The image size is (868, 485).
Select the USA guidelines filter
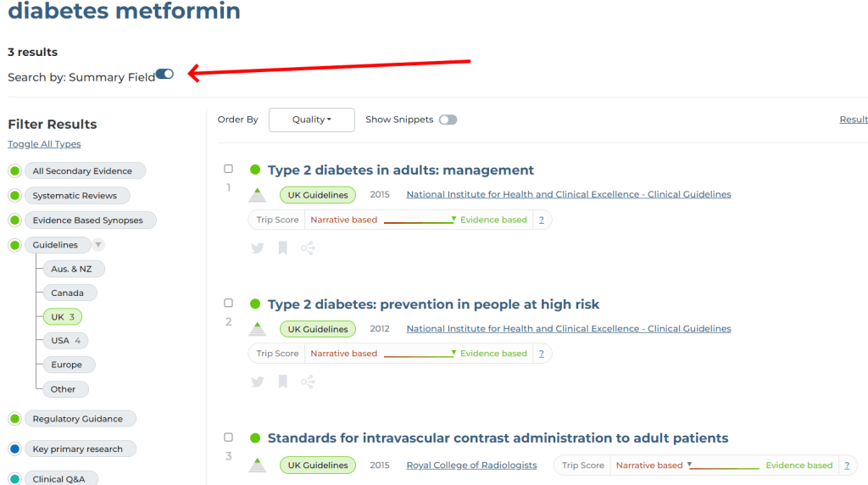[x=65, y=341]
